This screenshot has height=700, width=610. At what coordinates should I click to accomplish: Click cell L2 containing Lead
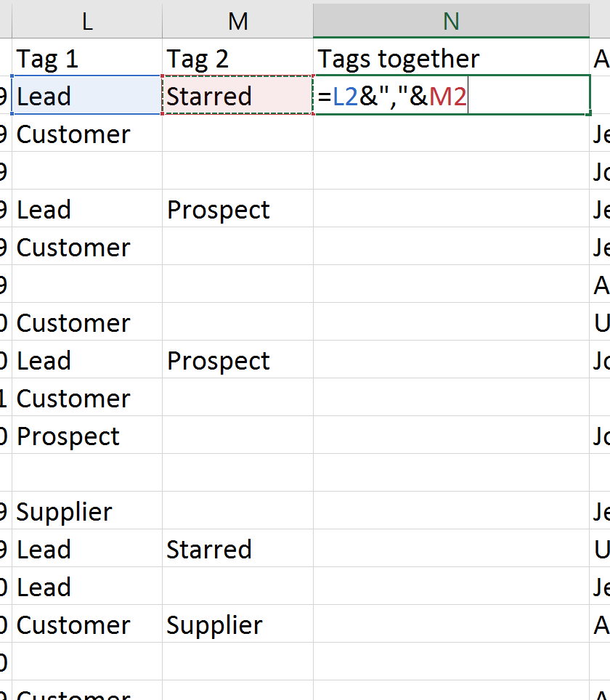[x=87, y=96]
